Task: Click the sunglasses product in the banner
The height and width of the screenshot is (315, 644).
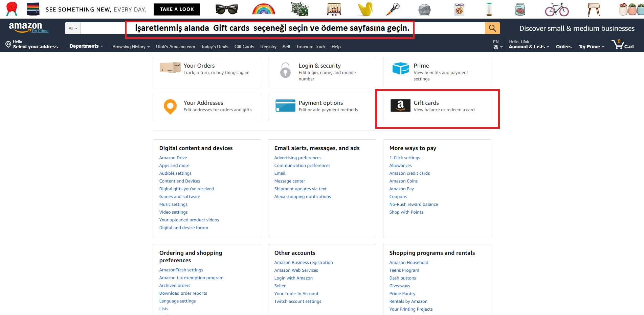Action: tap(226, 9)
